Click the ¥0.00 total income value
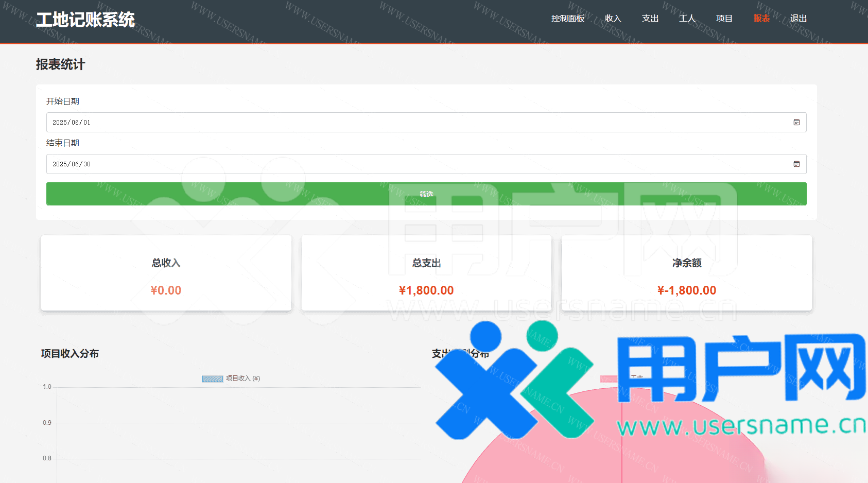 click(x=166, y=290)
